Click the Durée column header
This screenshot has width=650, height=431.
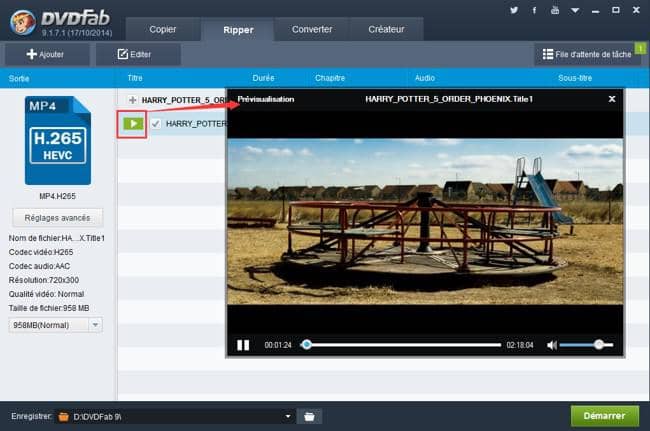pyautogui.click(x=263, y=78)
